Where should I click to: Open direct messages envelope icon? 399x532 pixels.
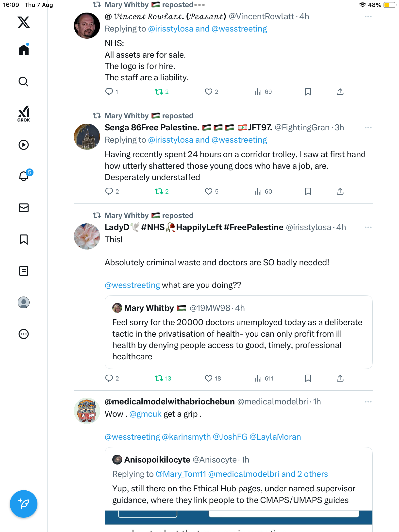tap(24, 208)
